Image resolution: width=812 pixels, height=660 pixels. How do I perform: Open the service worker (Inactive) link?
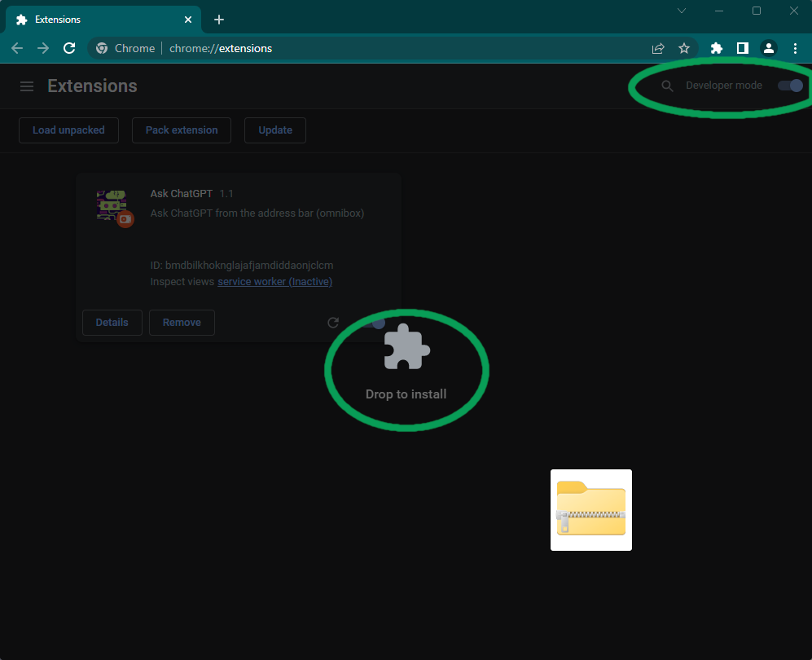275,281
